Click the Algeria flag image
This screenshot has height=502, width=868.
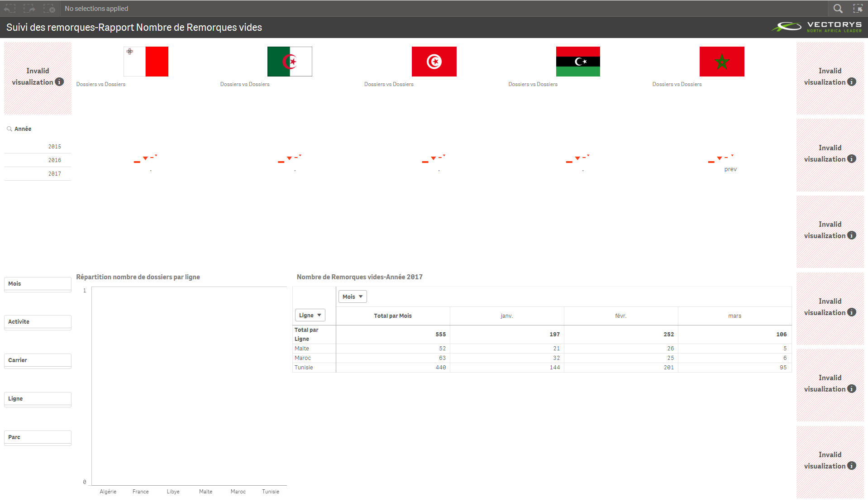point(290,62)
